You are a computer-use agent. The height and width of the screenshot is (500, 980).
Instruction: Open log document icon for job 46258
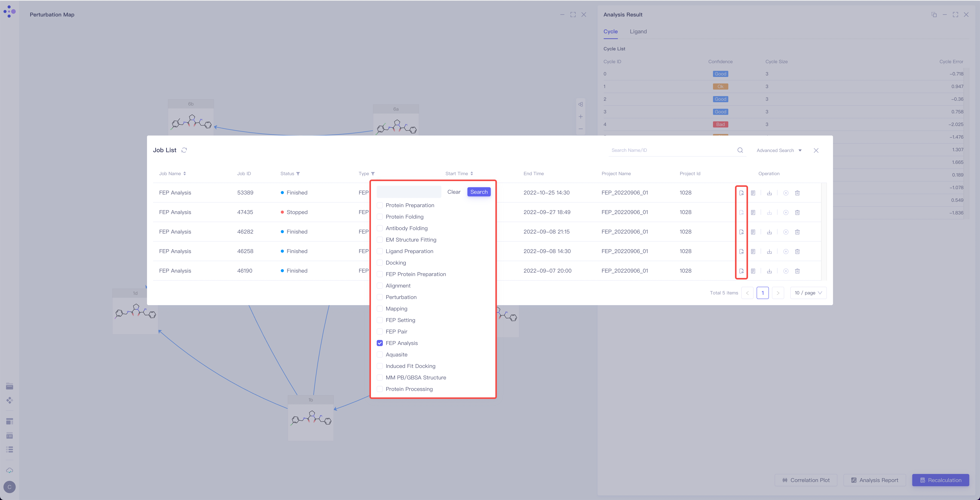pos(753,252)
